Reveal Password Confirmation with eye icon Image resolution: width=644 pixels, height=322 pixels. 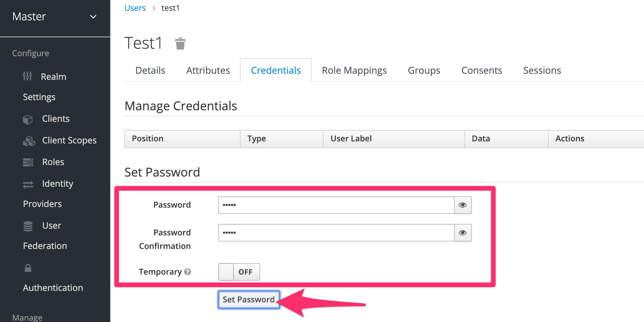pyautogui.click(x=463, y=233)
